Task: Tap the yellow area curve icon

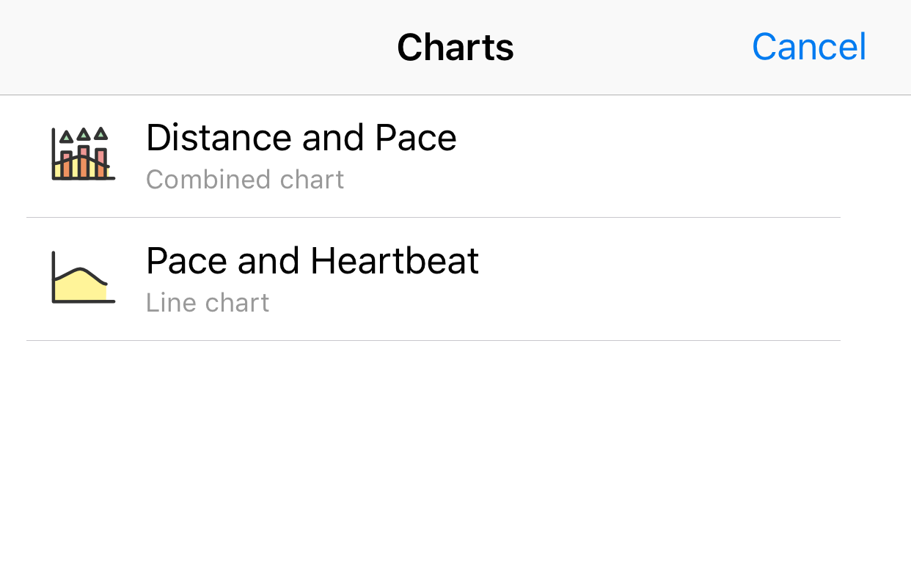Action: tap(81, 288)
